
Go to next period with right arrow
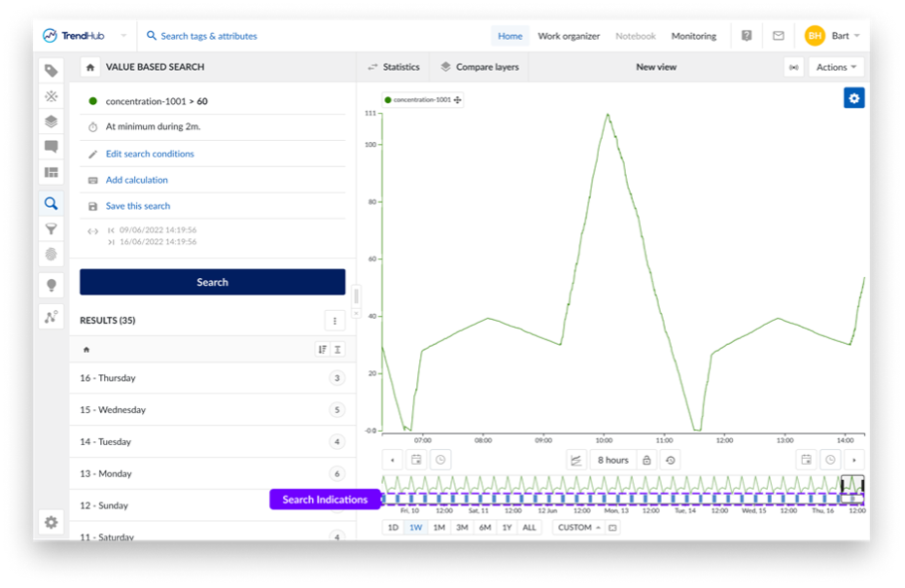coord(854,460)
